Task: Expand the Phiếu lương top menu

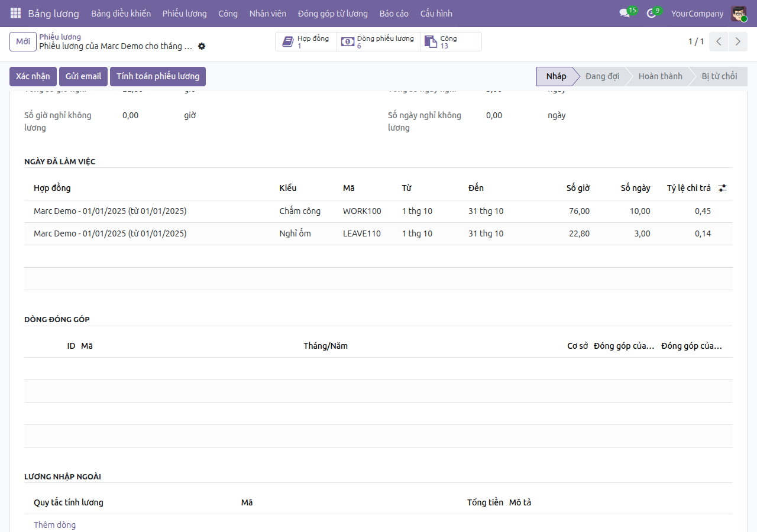Action: click(x=185, y=13)
